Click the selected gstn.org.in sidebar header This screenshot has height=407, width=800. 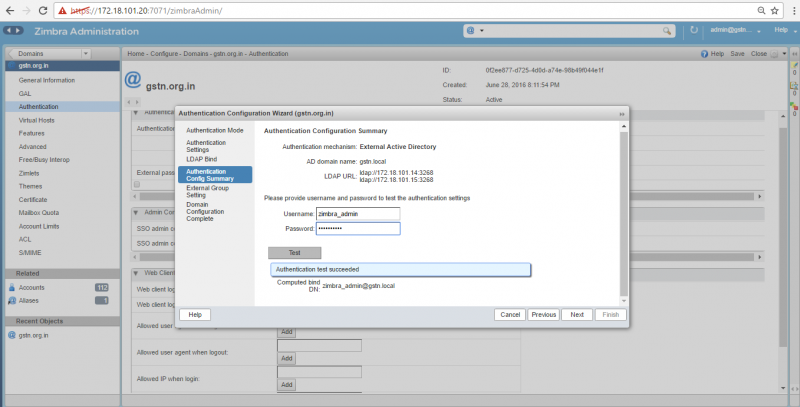pos(62,66)
